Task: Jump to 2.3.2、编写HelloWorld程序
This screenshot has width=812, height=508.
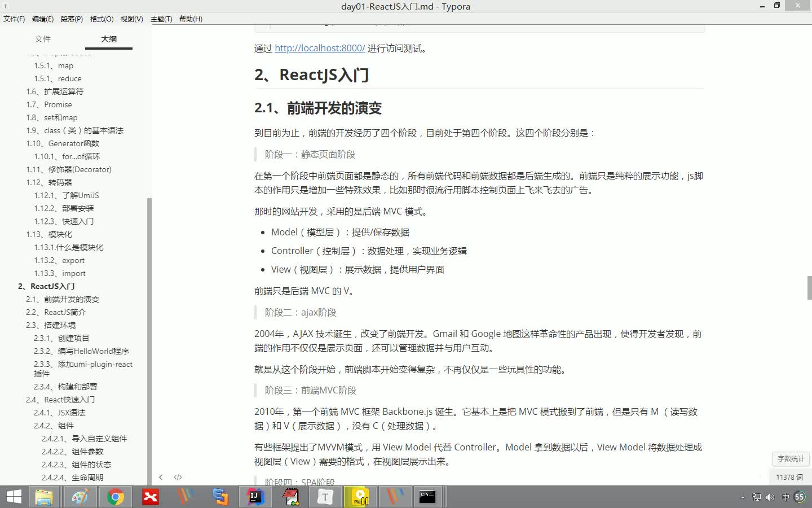Action: pyautogui.click(x=81, y=351)
